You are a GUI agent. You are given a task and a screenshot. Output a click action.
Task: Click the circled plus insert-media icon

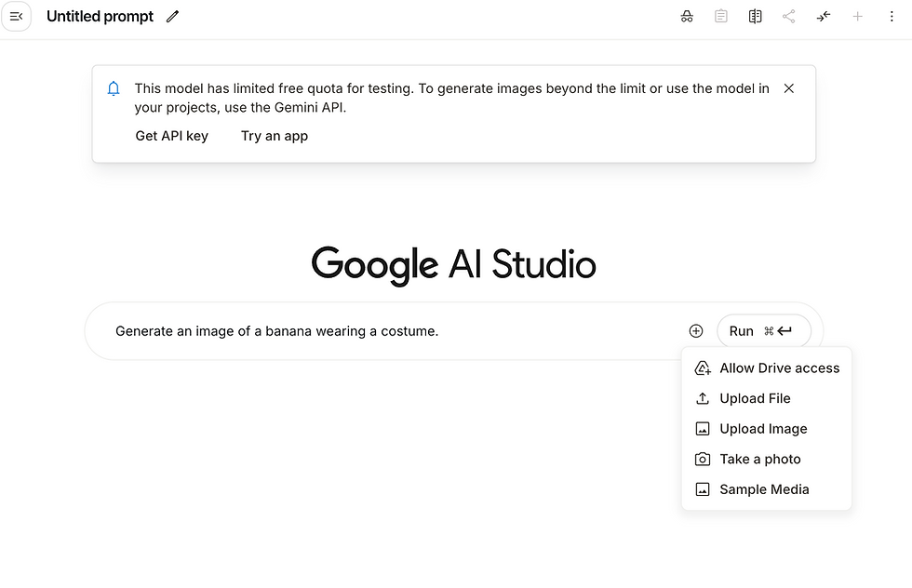(x=696, y=331)
